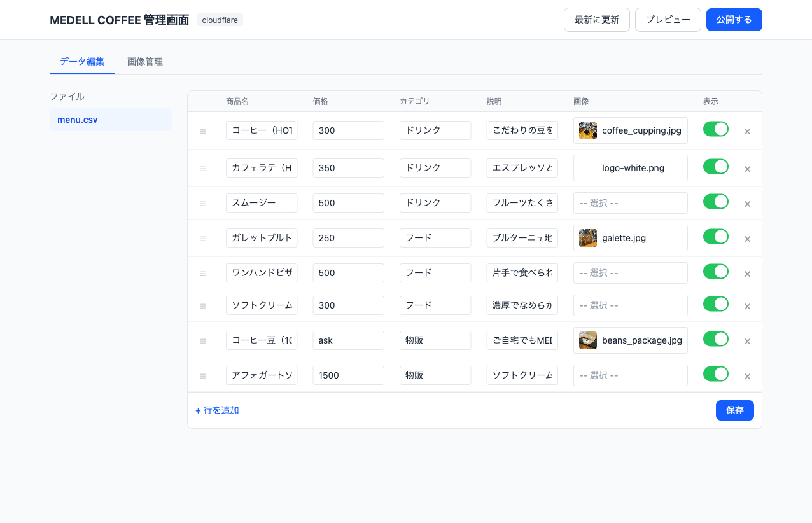Remove the カフェラテ row using its × icon

747,168
